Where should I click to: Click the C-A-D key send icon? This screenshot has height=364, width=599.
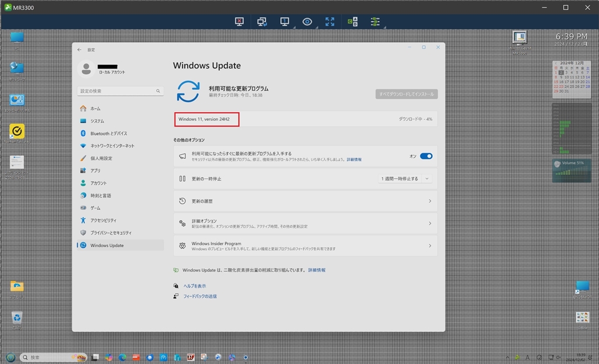click(x=353, y=22)
